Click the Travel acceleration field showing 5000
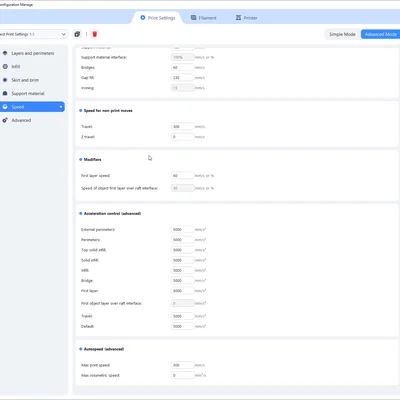Image resolution: width=400 pixels, height=400 pixels. (182, 316)
